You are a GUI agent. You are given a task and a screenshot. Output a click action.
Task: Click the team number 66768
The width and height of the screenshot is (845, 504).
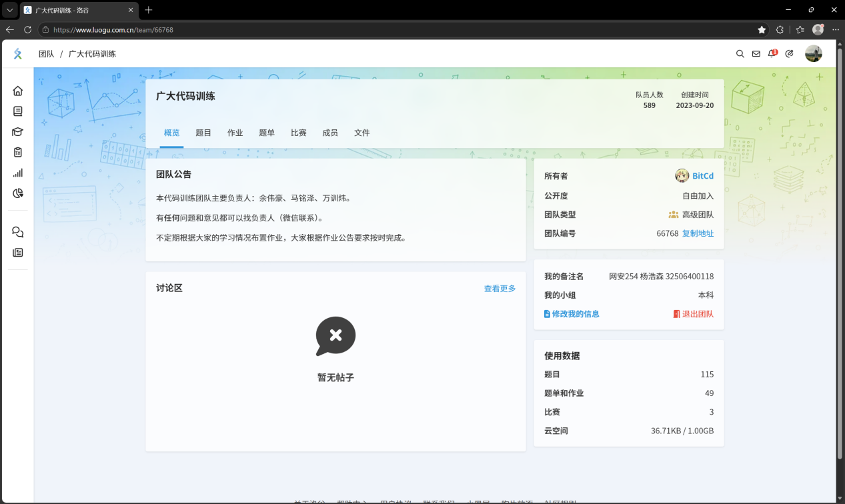tap(667, 233)
